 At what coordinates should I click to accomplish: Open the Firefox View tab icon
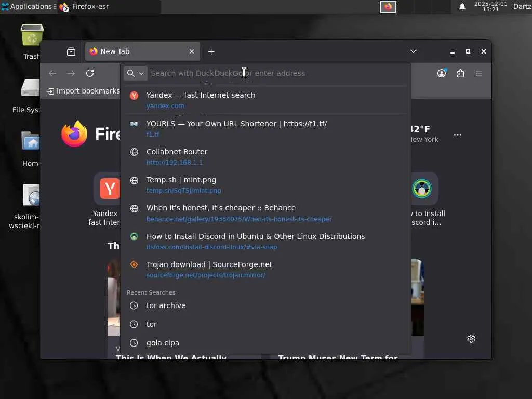(71, 51)
